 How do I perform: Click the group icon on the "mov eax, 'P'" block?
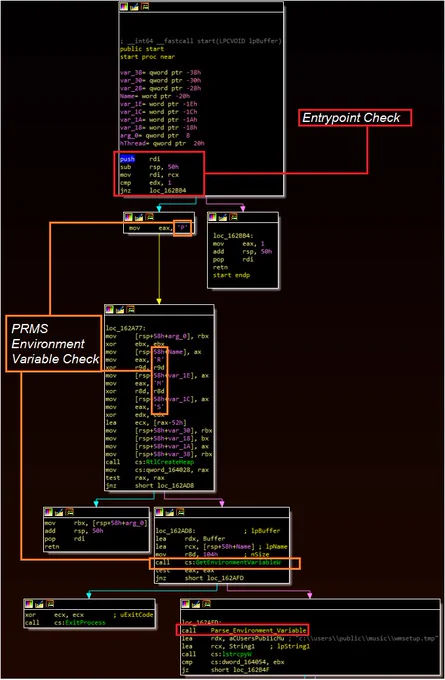(149, 216)
